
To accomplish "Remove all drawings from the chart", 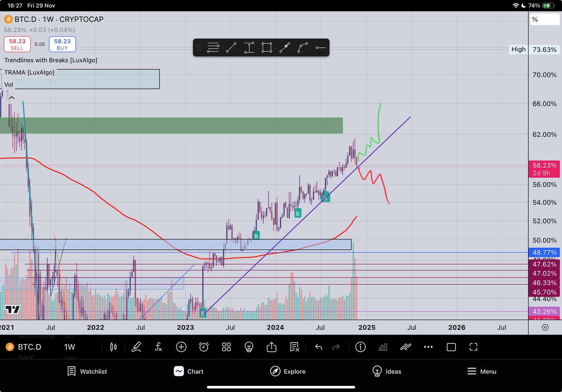I will 294,347.
